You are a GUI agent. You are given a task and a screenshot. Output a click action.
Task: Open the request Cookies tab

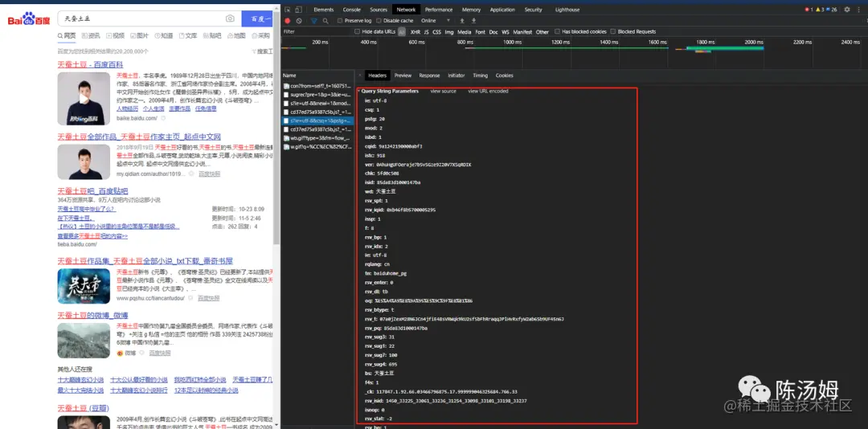(504, 76)
